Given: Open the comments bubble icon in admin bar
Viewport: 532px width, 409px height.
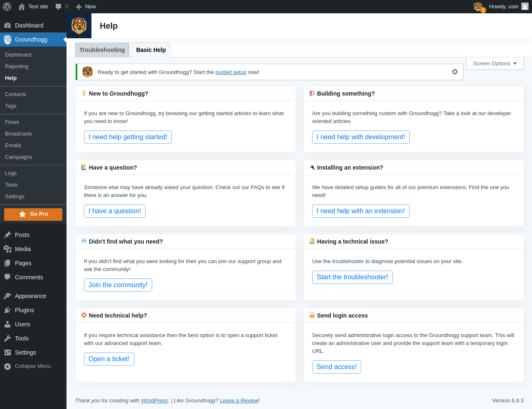Looking at the screenshot, I should point(59,7).
